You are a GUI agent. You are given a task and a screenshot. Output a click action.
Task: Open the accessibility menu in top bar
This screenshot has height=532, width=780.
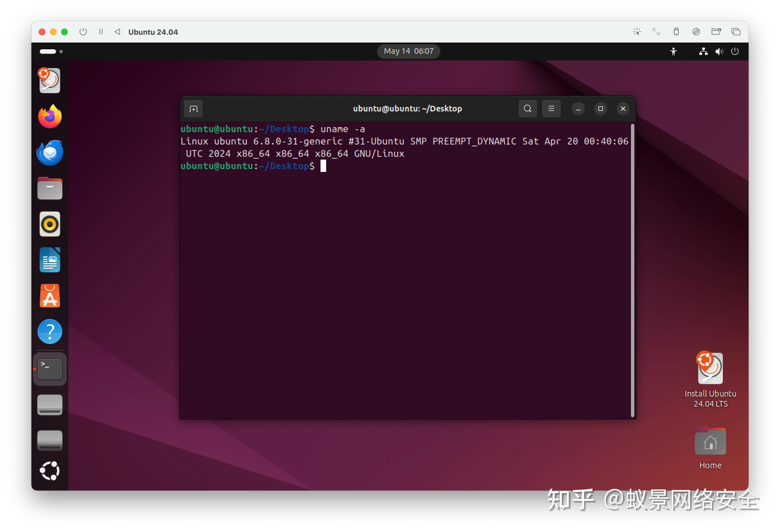click(x=673, y=51)
